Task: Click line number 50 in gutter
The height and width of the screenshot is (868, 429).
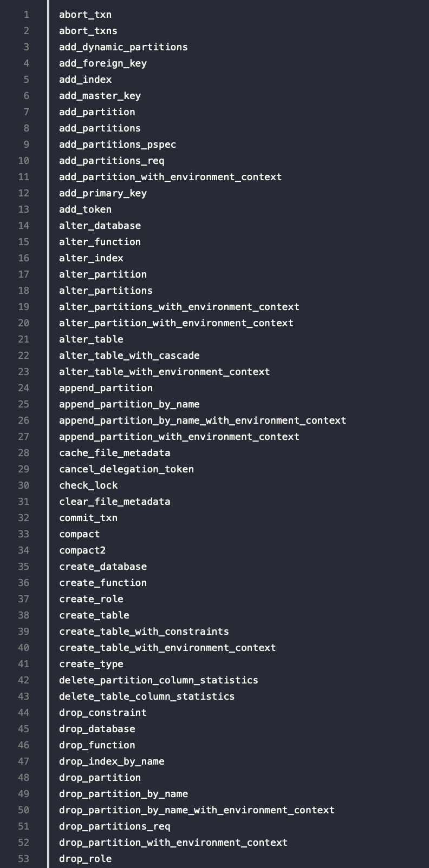Action: pyautogui.click(x=24, y=810)
